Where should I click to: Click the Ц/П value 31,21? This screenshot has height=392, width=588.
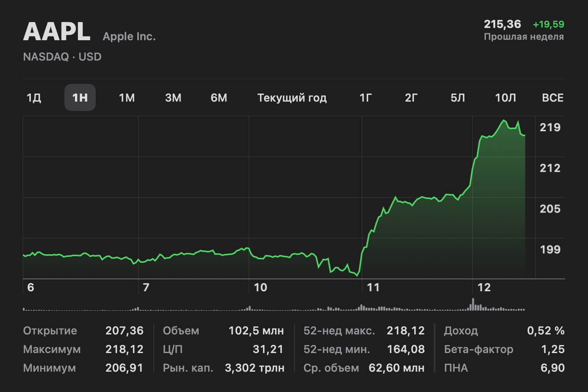(x=268, y=349)
